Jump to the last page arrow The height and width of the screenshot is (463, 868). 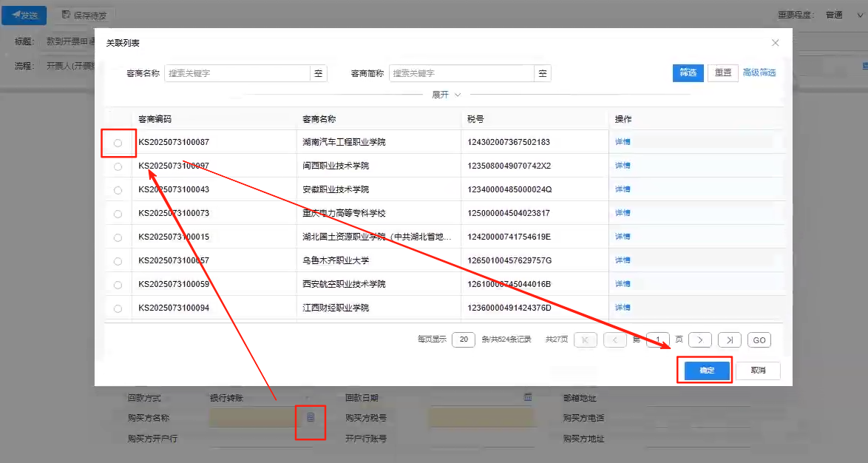point(729,339)
